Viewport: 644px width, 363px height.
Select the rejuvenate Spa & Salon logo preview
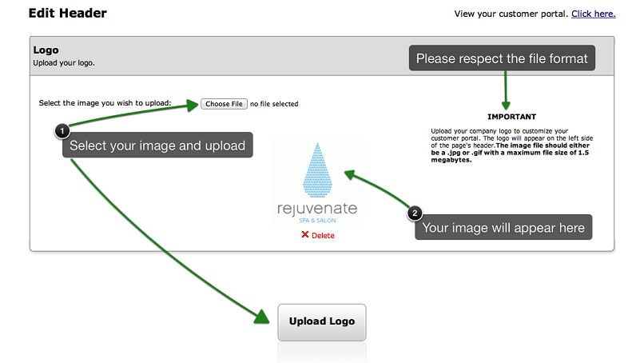317,182
